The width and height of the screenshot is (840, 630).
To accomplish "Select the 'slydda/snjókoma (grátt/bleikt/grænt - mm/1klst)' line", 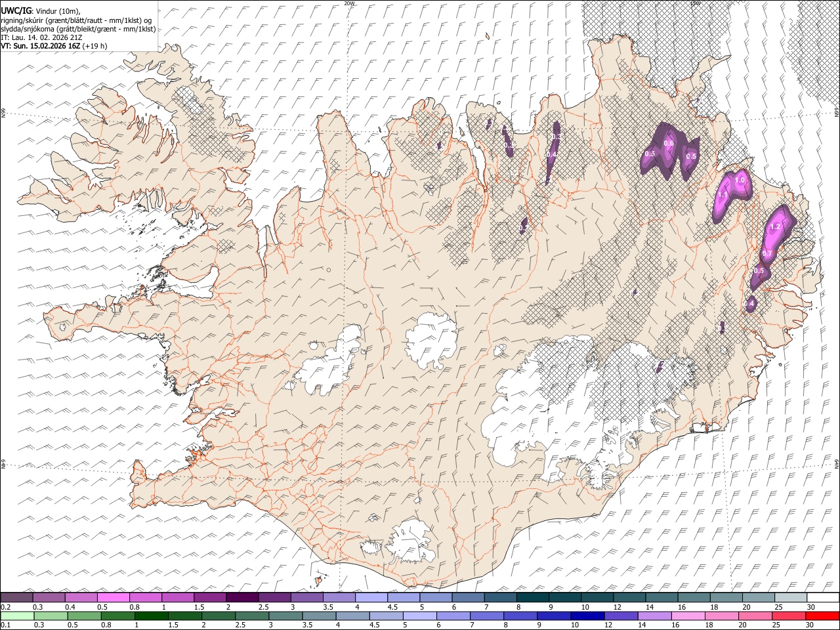I will tap(78, 29).
